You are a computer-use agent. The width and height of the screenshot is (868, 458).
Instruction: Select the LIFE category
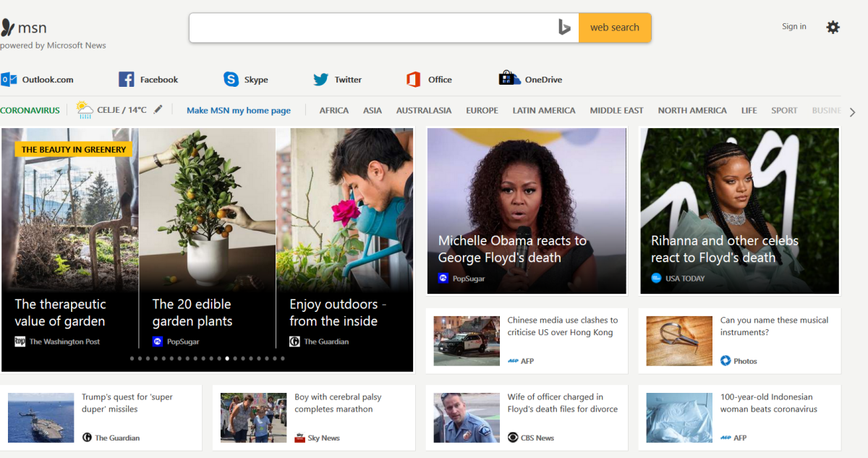749,111
